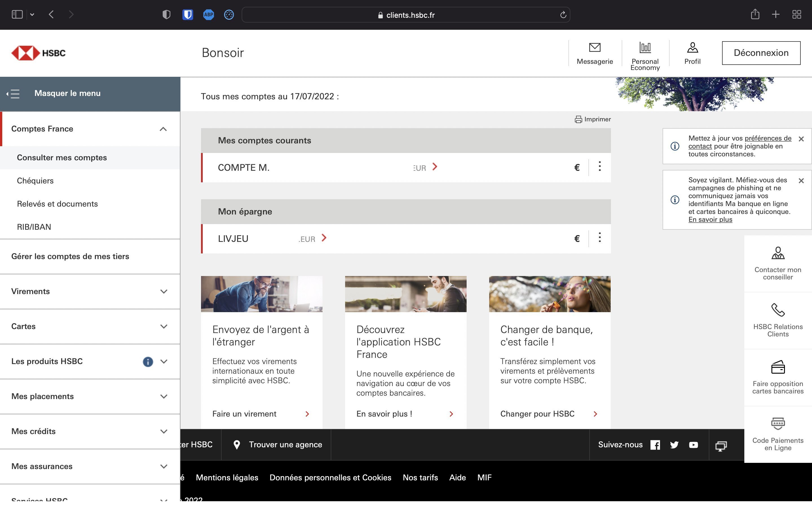Click Safari address bar clients.hsbc.fr

point(406,15)
